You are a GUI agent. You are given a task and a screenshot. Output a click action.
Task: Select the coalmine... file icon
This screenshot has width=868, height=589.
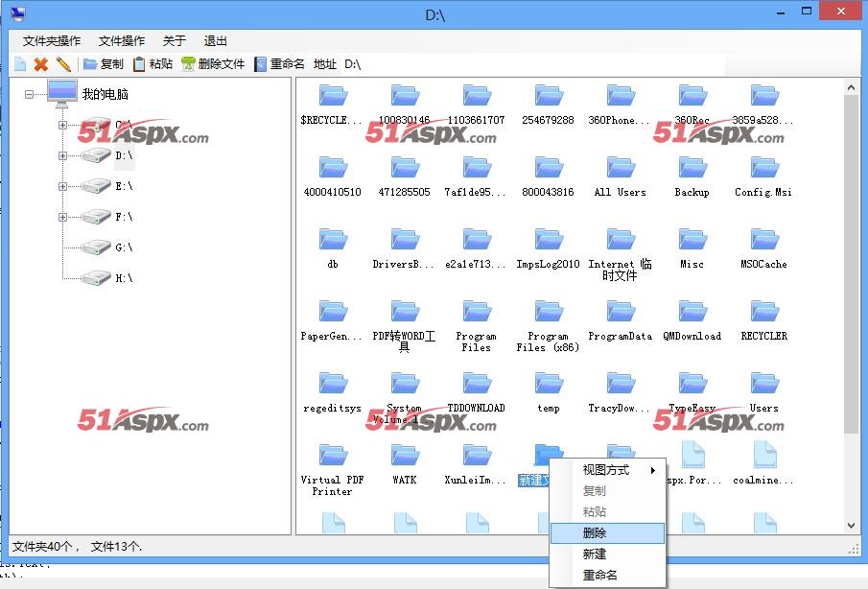[x=764, y=455]
